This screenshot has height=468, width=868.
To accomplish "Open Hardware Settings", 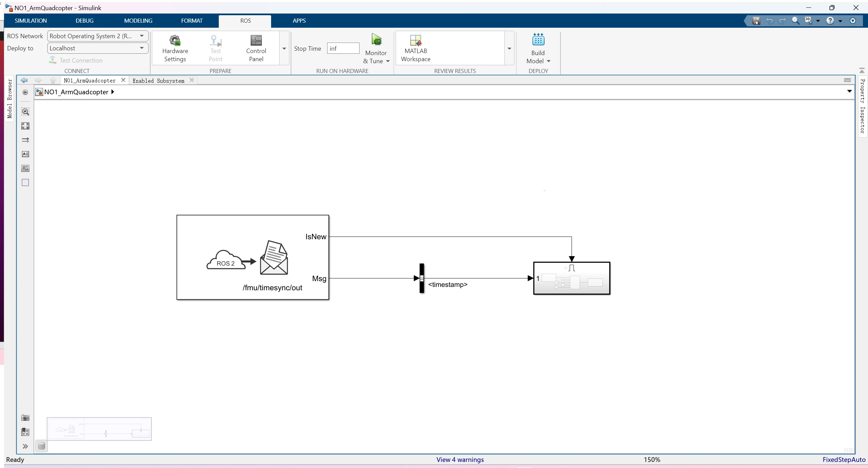I will [x=175, y=48].
